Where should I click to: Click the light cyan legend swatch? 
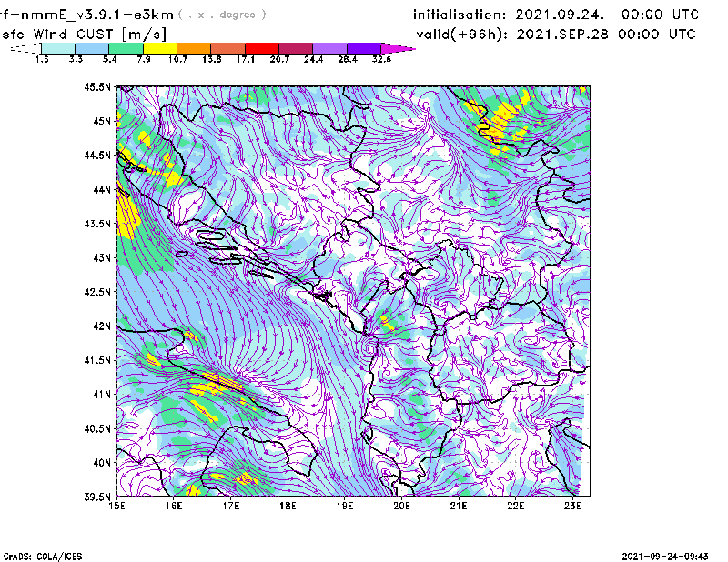tap(58, 48)
